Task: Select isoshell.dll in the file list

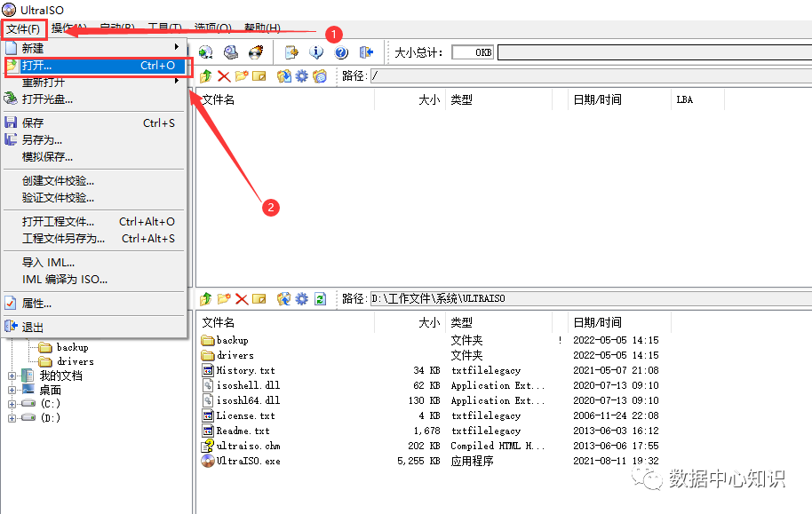Action: click(x=248, y=385)
